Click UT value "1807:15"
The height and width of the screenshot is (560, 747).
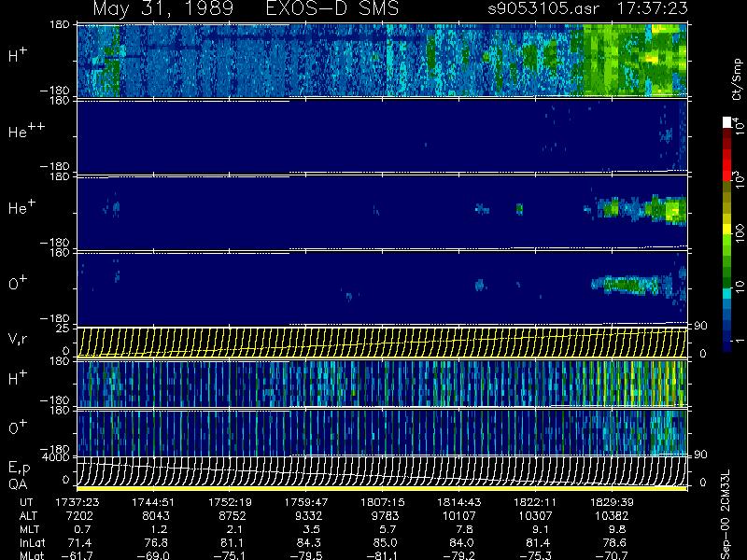coord(383,502)
